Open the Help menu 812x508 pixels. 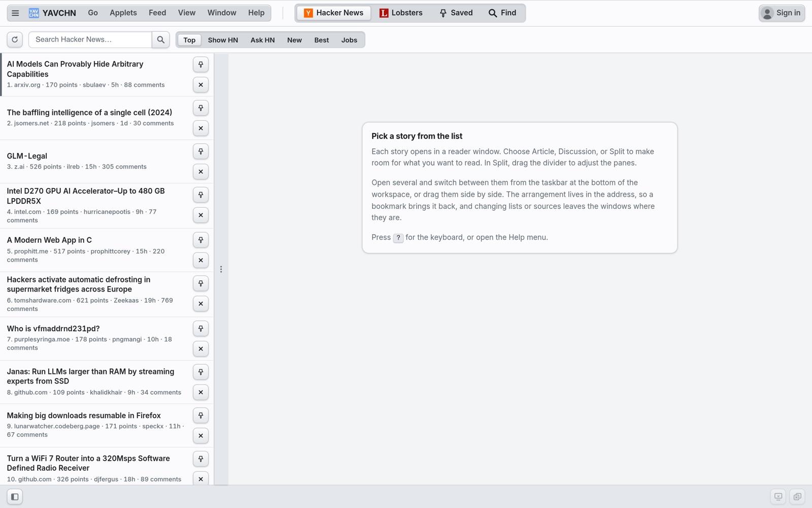(x=256, y=13)
